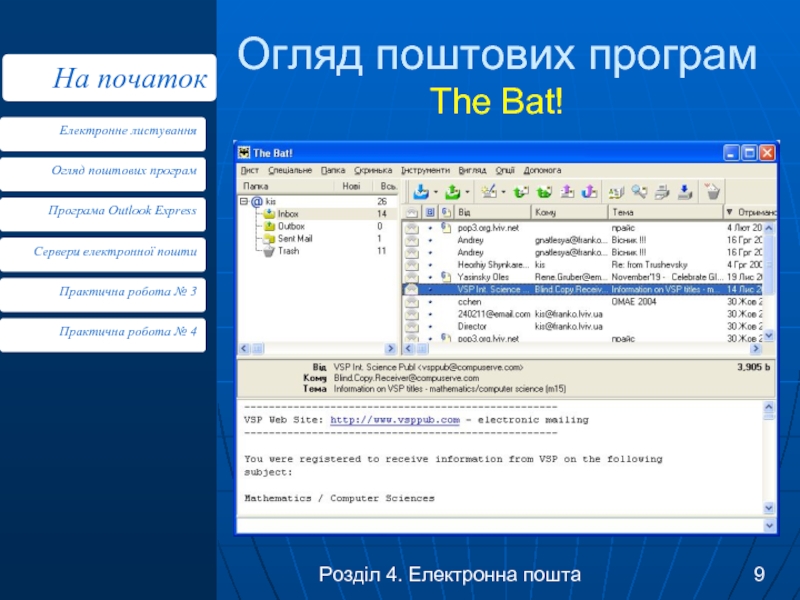This screenshot has height=600, width=800.
Task: Click the Print message printer icon
Action: (662, 192)
